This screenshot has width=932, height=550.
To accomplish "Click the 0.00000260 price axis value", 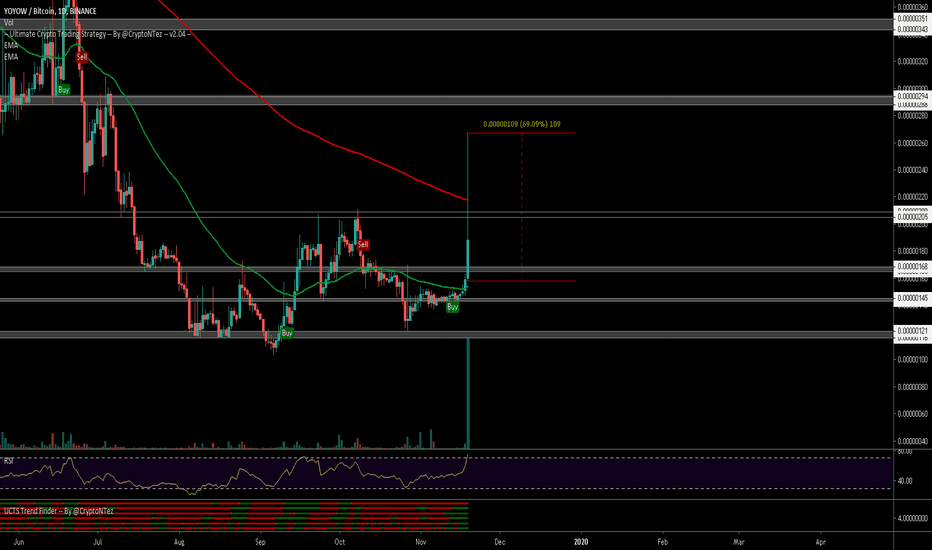I will tap(912, 143).
